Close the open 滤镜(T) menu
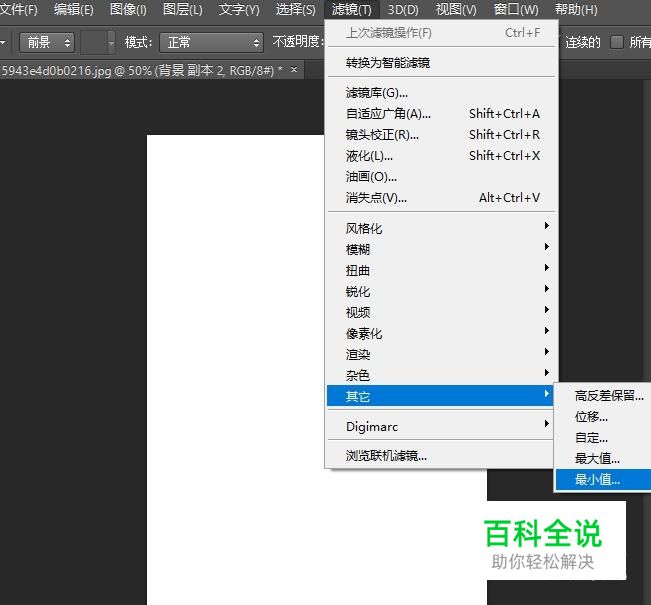 click(351, 9)
